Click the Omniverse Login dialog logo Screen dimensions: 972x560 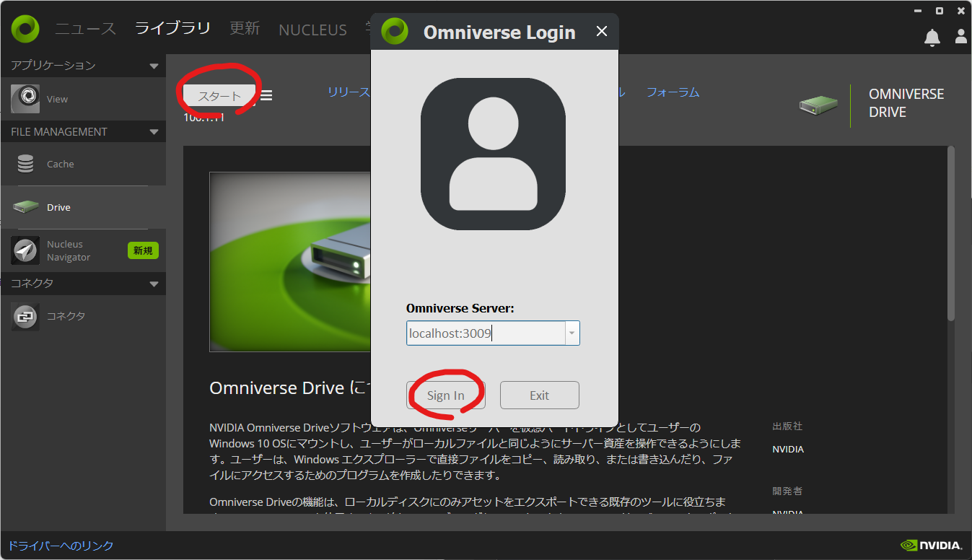coord(395,31)
